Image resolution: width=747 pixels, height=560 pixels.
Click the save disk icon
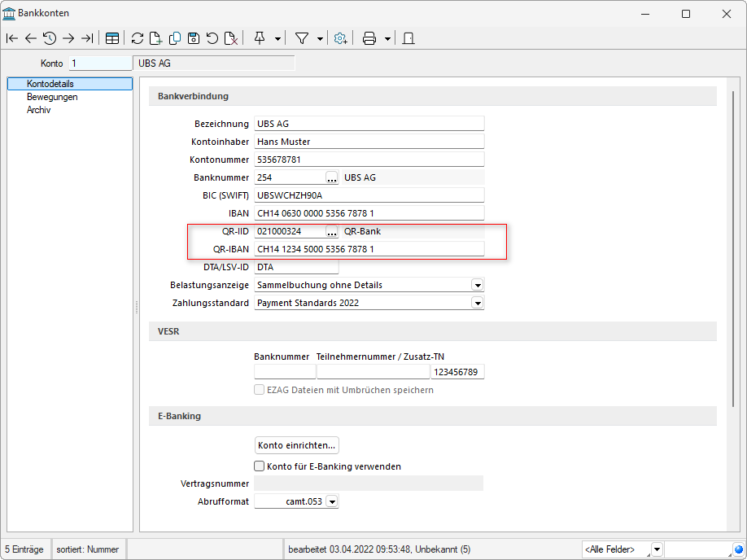(x=194, y=38)
